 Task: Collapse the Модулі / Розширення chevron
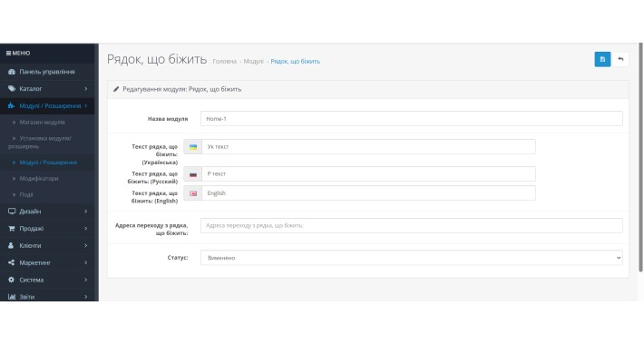[x=86, y=105]
